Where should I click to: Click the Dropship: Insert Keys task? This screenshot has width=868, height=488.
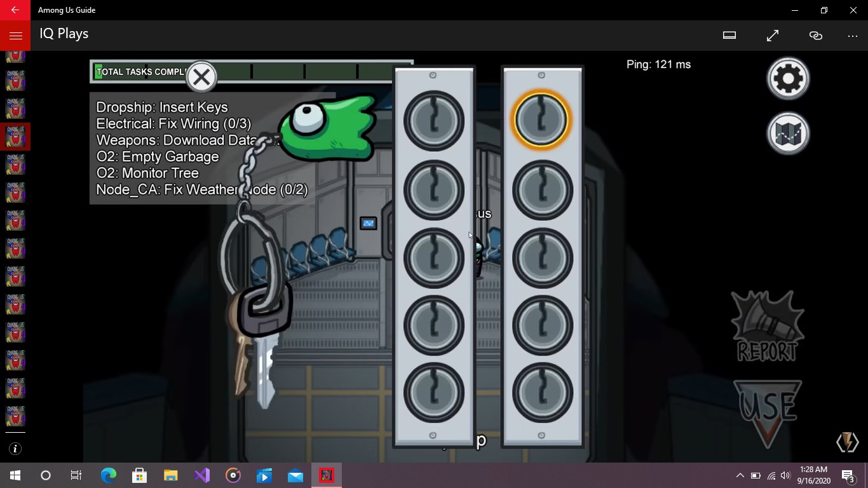tap(162, 107)
